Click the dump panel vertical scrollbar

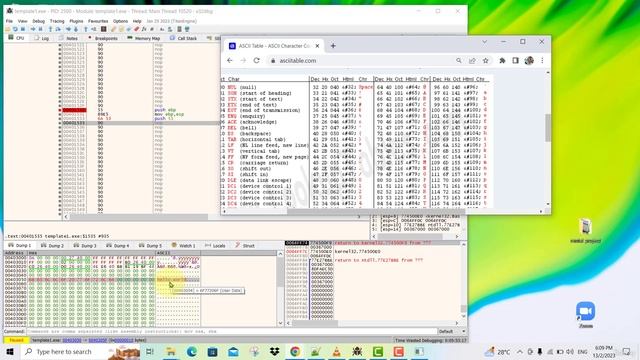[x=280, y=288]
